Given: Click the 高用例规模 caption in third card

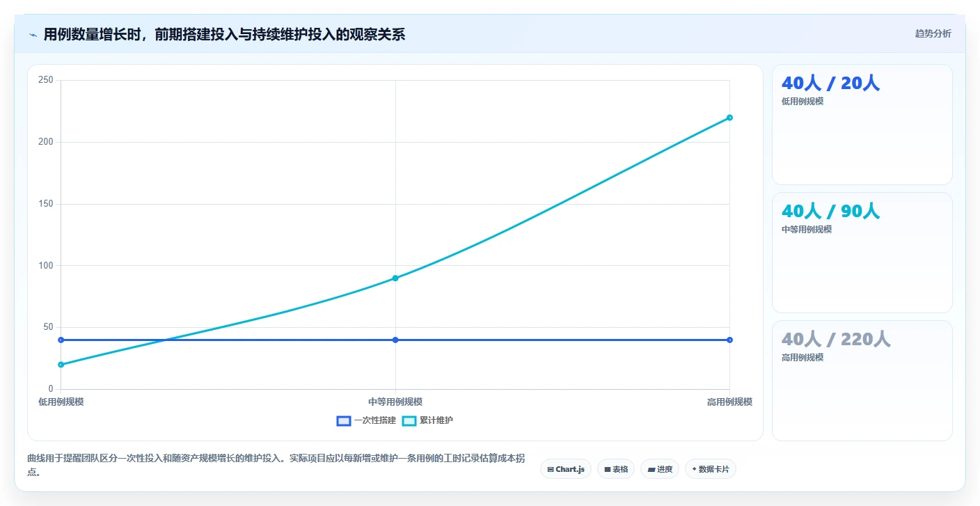Looking at the screenshot, I should coord(803,358).
